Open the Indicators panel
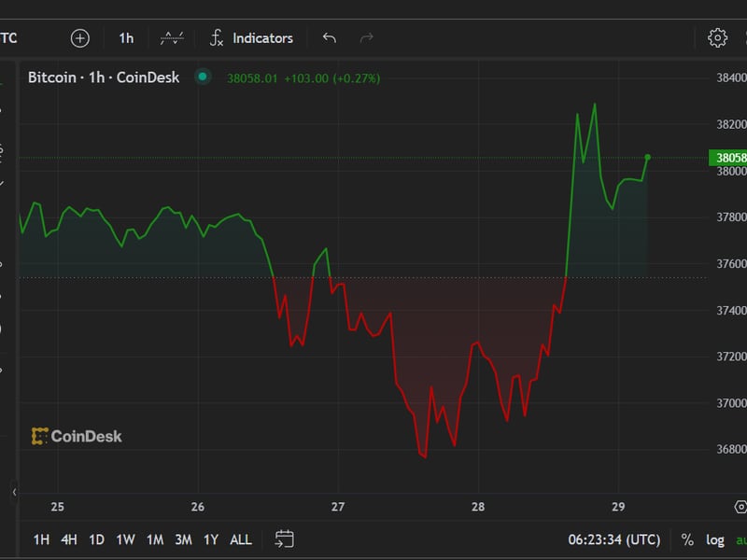747x560 pixels. [x=251, y=38]
